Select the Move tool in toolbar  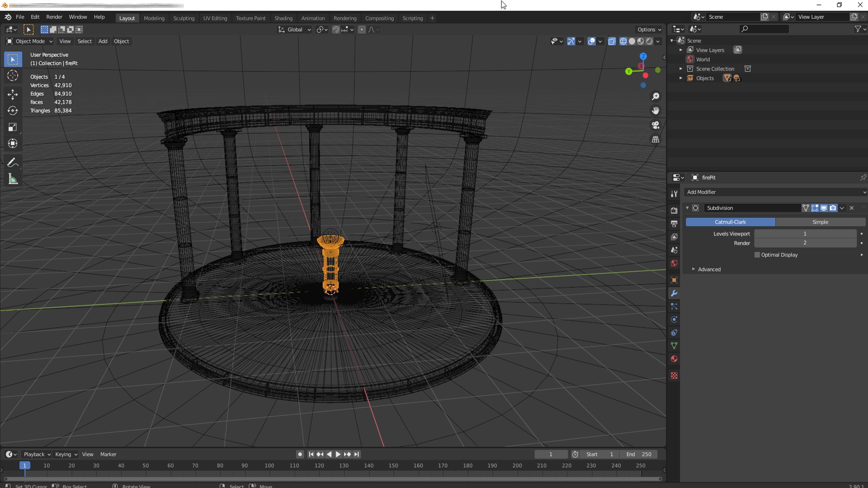pyautogui.click(x=13, y=94)
